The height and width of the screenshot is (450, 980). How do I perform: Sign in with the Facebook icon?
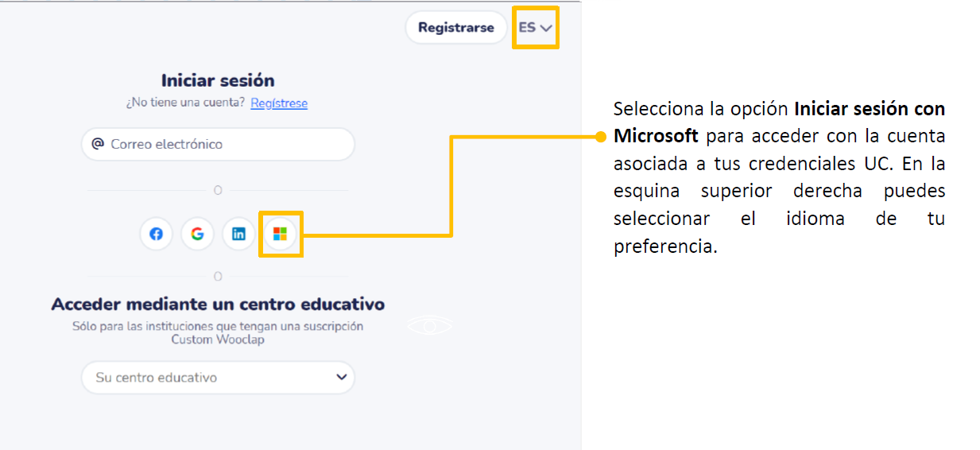157,235
